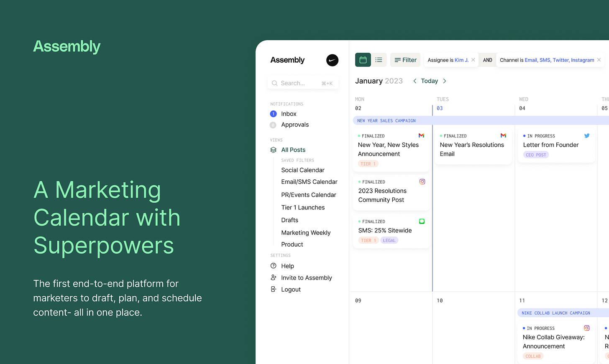Select All Posts view

point(293,150)
